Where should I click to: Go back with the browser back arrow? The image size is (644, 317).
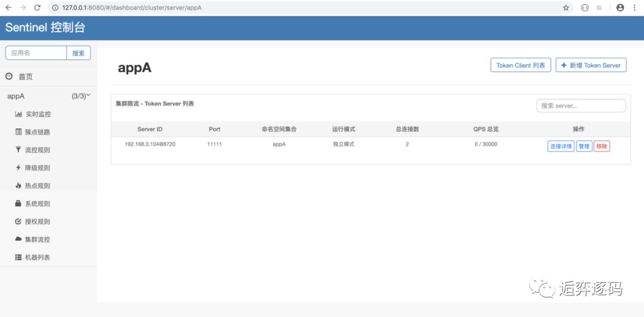8,7
